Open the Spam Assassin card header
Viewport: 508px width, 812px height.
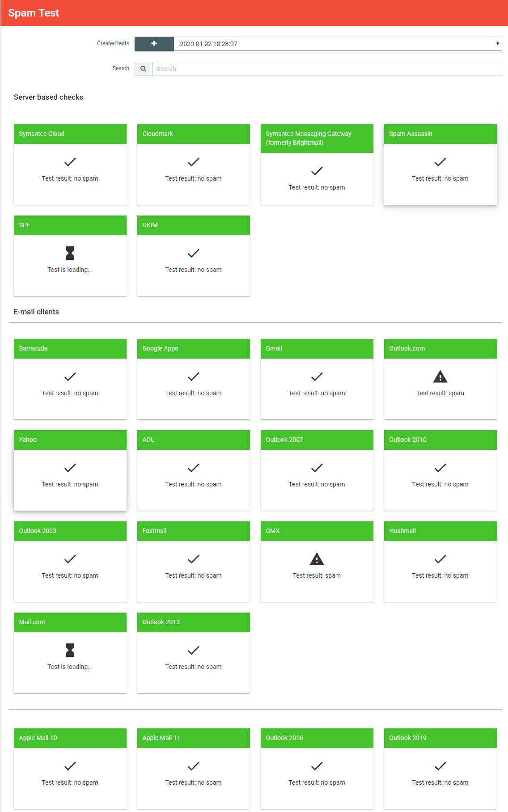click(440, 134)
